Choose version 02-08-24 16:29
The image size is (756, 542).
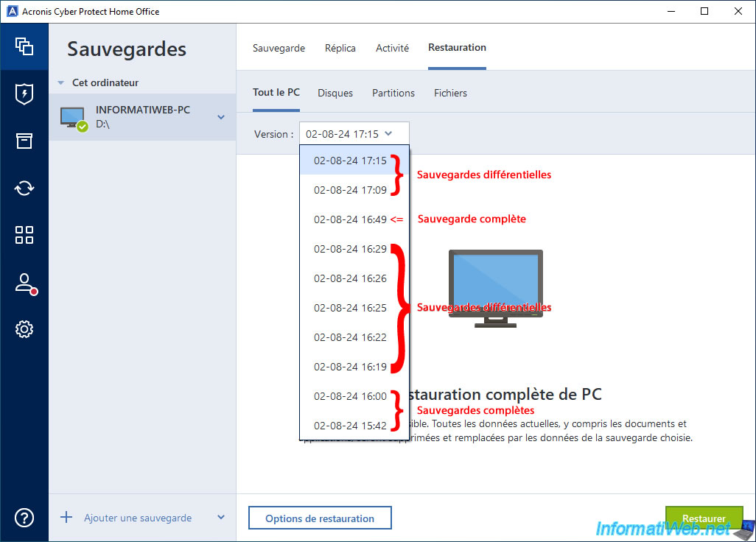pos(354,249)
